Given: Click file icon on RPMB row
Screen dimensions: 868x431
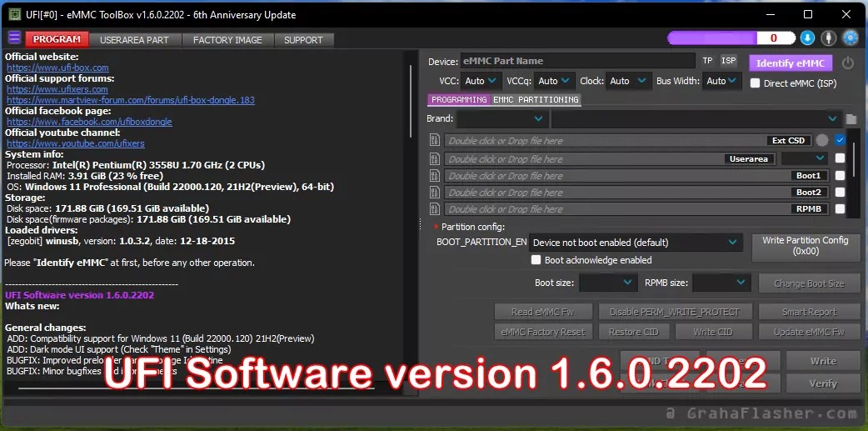Looking at the screenshot, I should (x=435, y=209).
